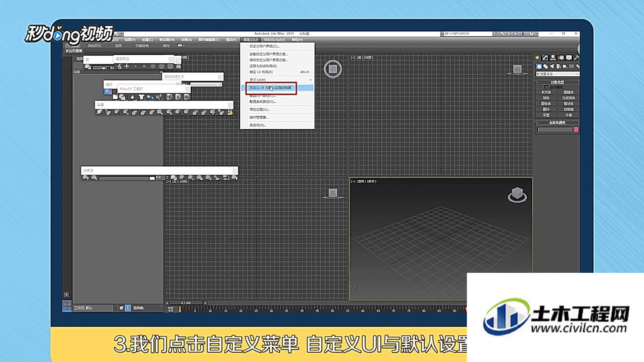Screen dimensions: 644x362
Task: Close the MassFX toolbar floating window
Action: pyautogui.click(x=187, y=89)
